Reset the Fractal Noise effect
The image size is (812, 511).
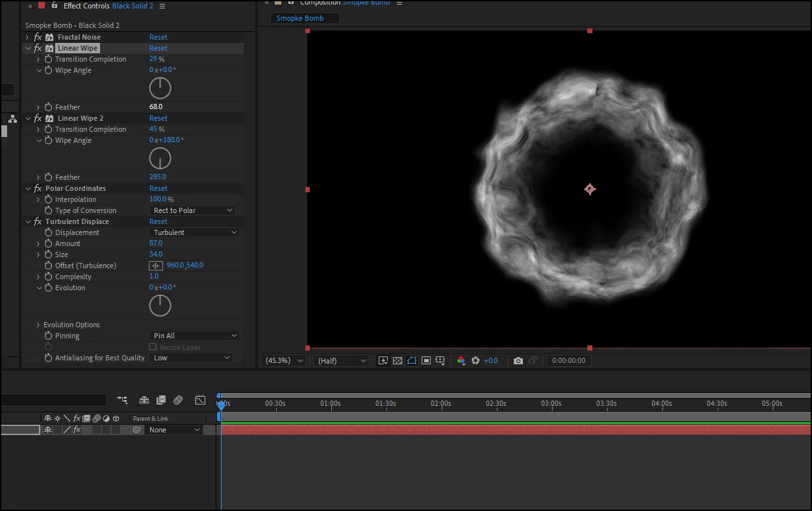tap(158, 37)
